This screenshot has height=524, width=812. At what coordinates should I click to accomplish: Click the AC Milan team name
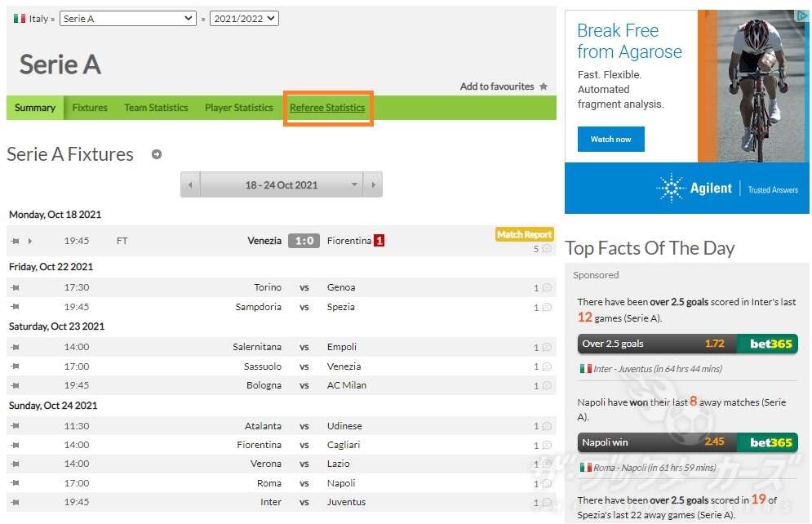click(x=347, y=385)
